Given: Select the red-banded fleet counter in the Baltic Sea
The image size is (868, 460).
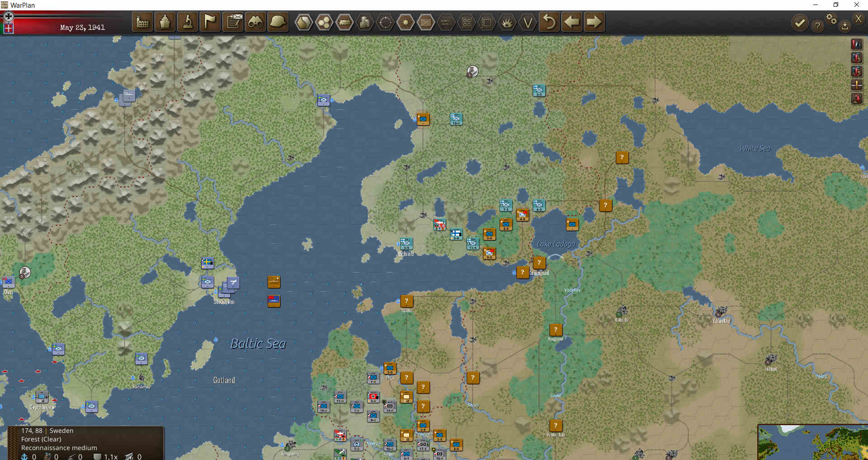Looking at the screenshot, I should (274, 301).
